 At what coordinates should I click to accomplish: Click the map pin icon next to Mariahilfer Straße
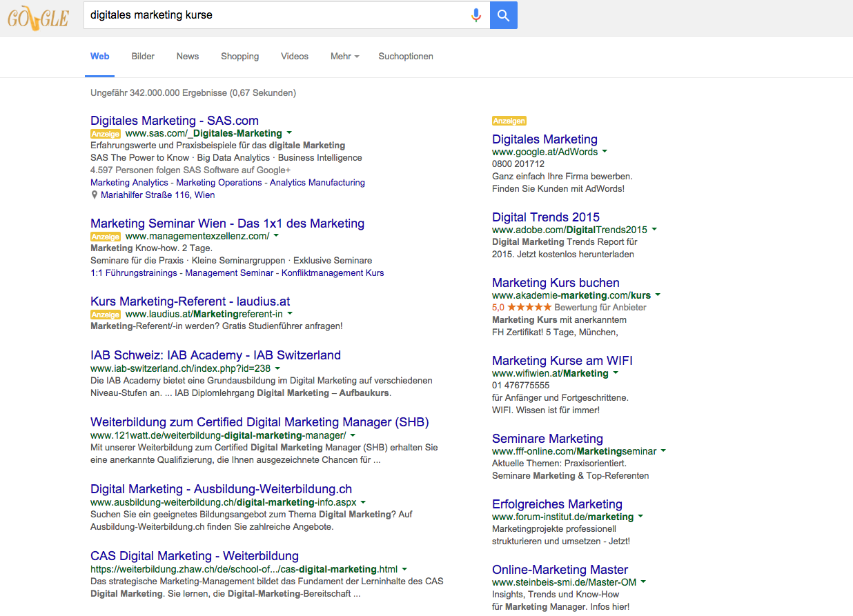(x=95, y=195)
